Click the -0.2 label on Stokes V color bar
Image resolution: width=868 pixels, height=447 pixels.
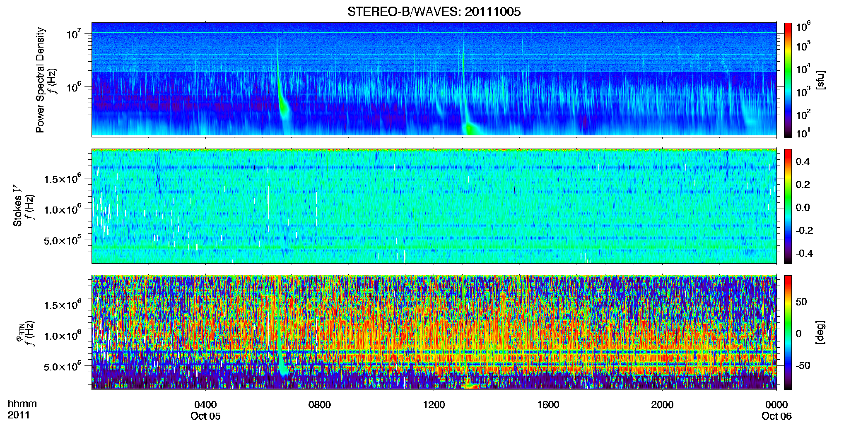point(804,231)
